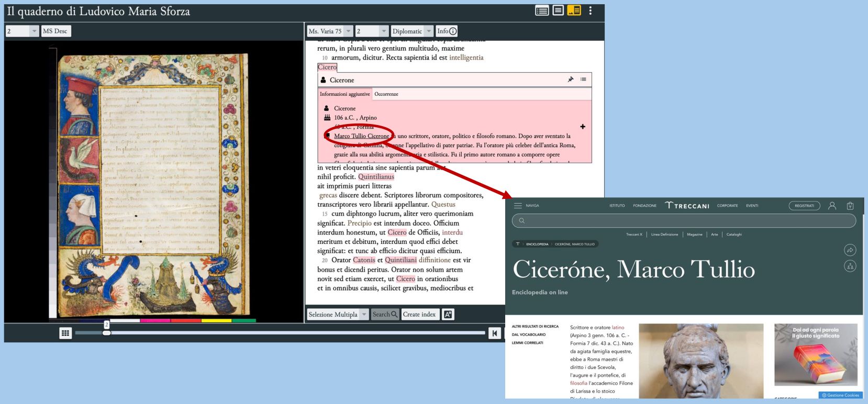Open the 'latino' link in Treccani article

click(x=618, y=328)
